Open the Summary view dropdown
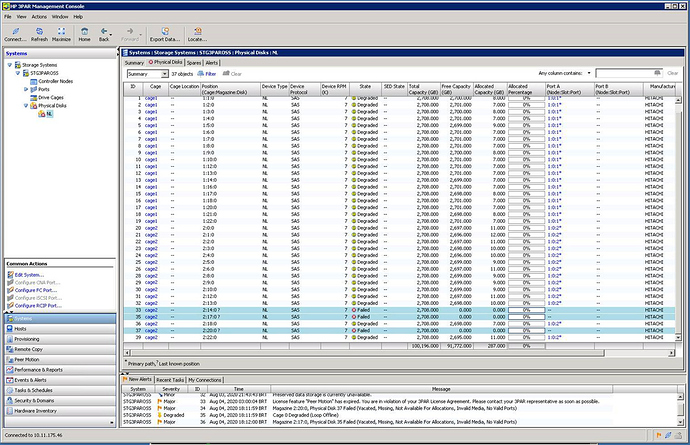 (165, 74)
